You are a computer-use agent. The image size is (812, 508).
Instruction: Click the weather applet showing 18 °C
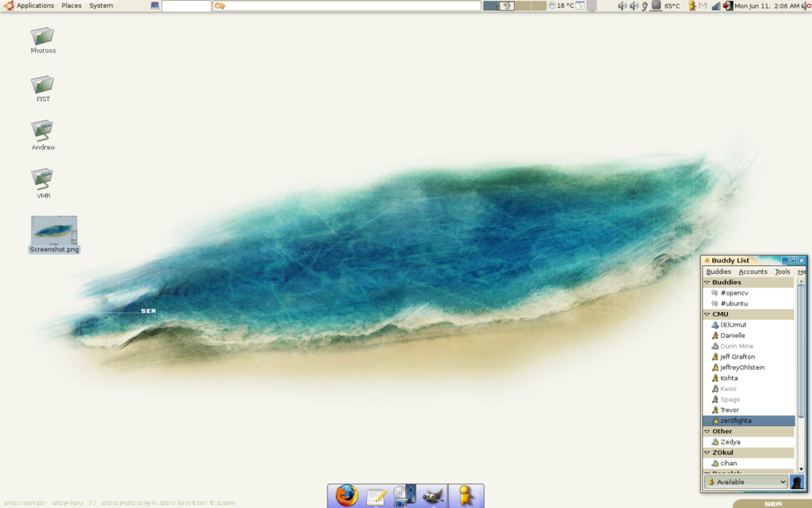(561, 6)
